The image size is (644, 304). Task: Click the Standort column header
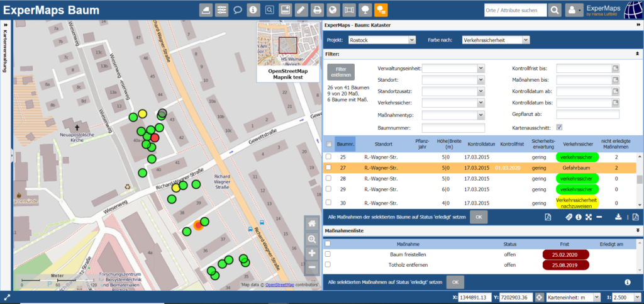tap(383, 143)
